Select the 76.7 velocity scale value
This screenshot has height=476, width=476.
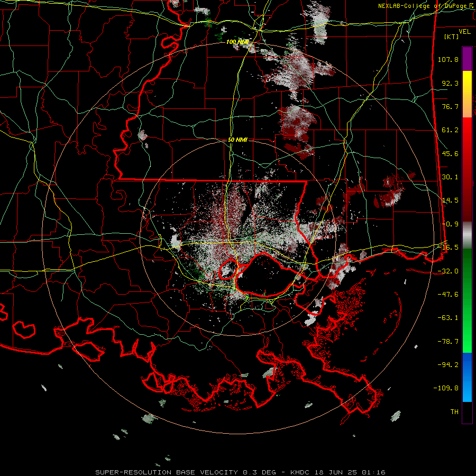(x=450, y=106)
